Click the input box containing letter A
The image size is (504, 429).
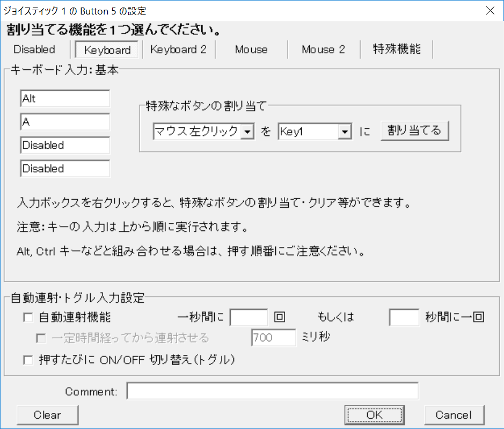coord(64,122)
